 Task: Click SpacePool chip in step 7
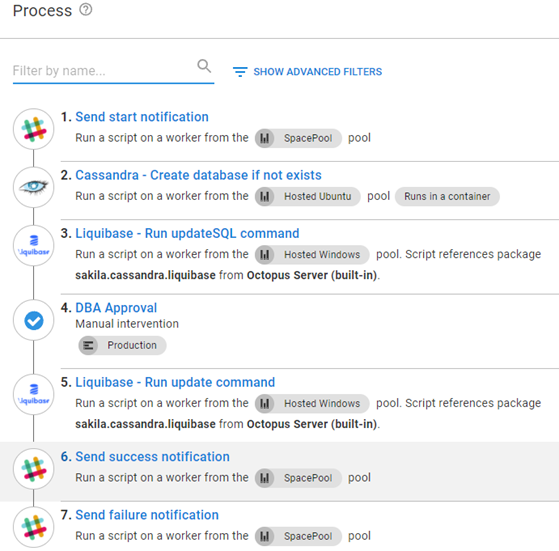[298, 536]
